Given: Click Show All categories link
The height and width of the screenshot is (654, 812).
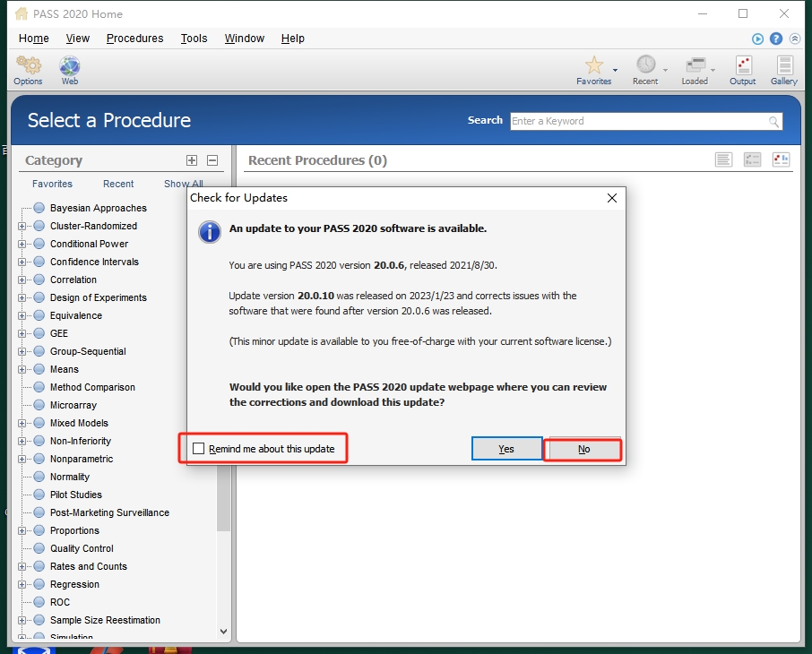Looking at the screenshot, I should (184, 184).
